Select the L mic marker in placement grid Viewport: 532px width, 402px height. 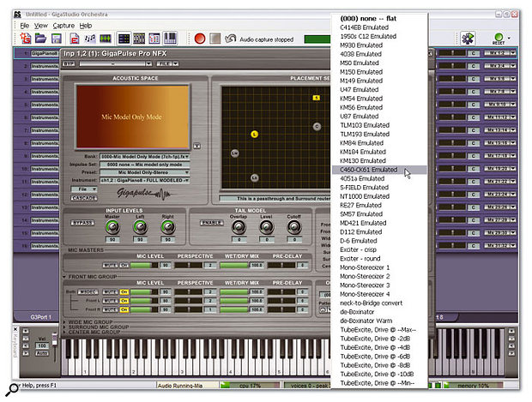[255, 135]
